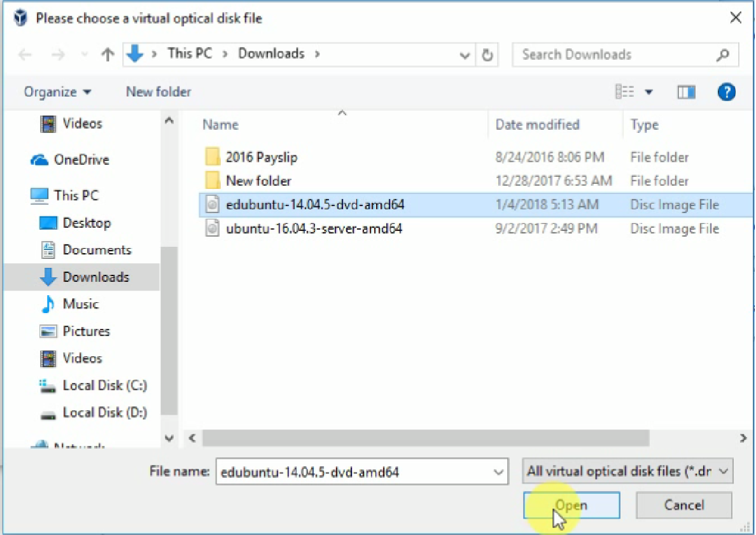Open the Help button
The image size is (756, 535).
click(726, 92)
